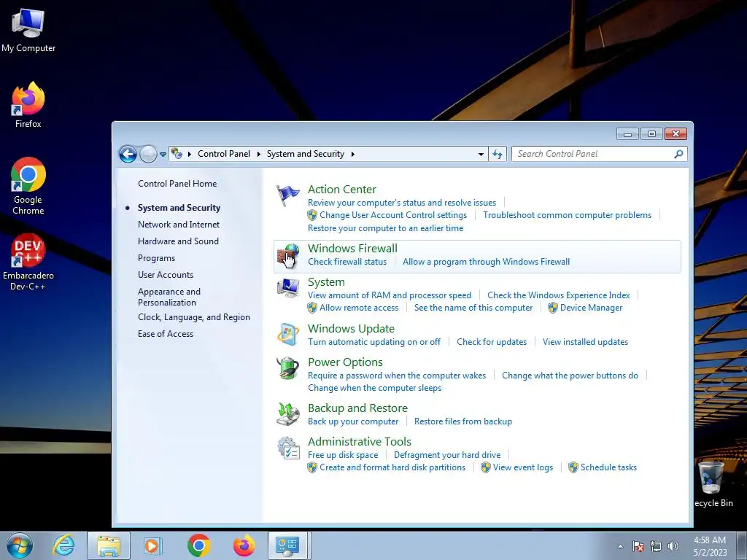Viewport: 747px width, 560px height.
Task: Click the Refresh button beside address bar
Action: coord(498,154)
